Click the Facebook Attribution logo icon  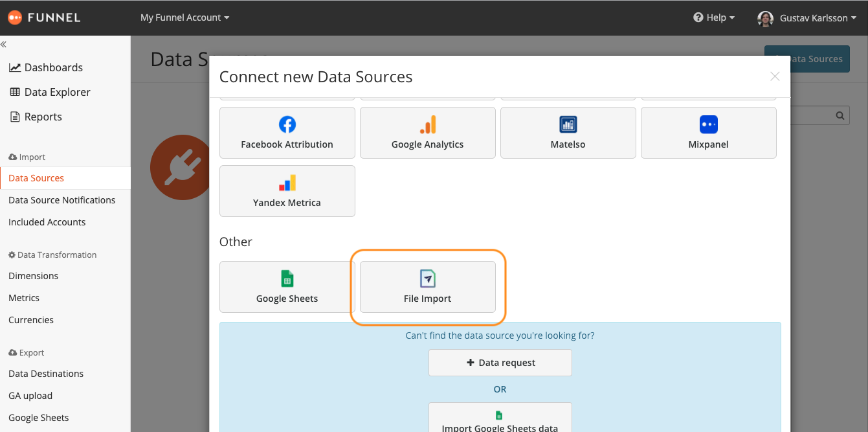tap(287, 124)
